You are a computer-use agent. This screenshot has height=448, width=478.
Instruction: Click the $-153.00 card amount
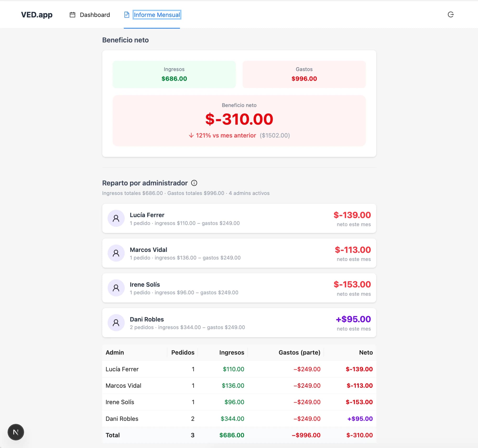tap(352, 284)
